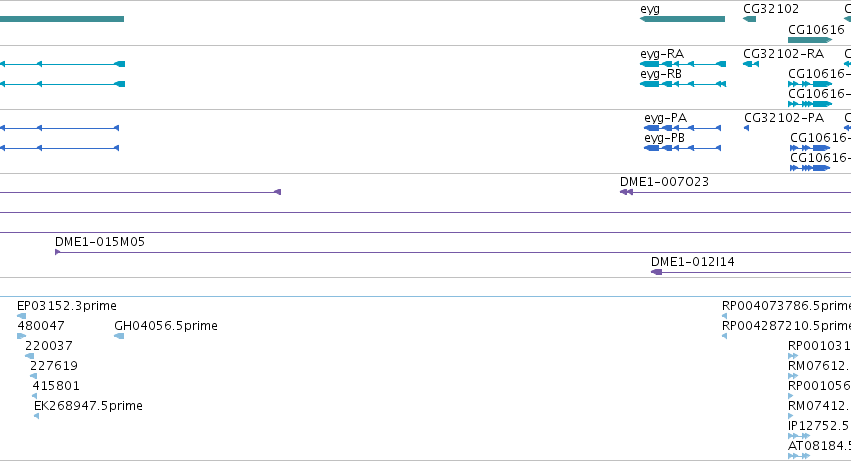Click the IP12752.5 EST label
851x461 pixels.
[x=820, y=426]
